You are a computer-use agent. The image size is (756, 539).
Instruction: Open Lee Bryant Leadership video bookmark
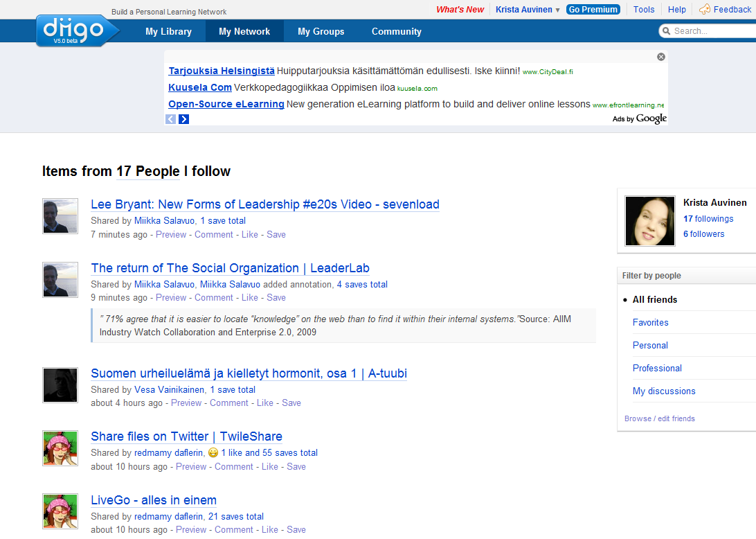pos(265,204)
